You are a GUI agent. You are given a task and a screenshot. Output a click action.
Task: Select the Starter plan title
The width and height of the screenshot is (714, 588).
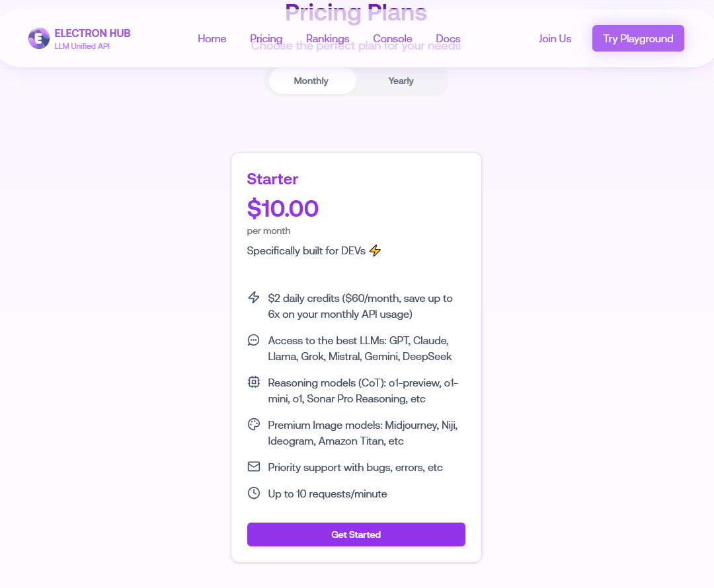[272, 179]
